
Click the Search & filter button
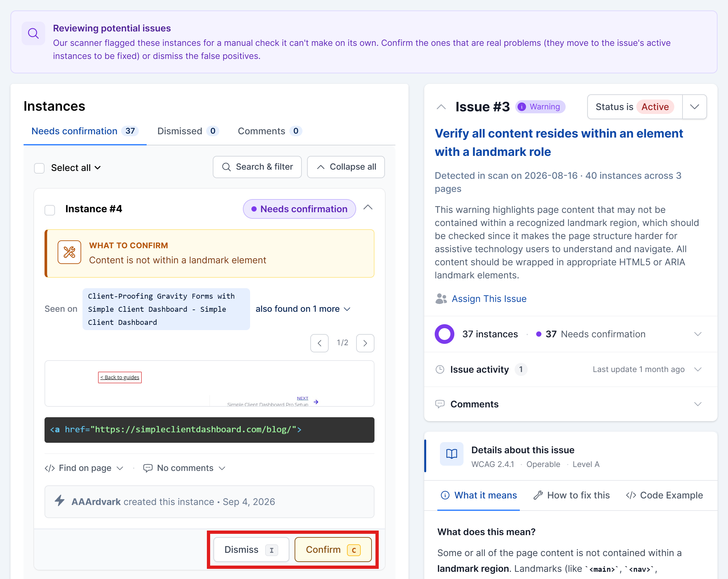pyautogui.click(x=257, y=167)
